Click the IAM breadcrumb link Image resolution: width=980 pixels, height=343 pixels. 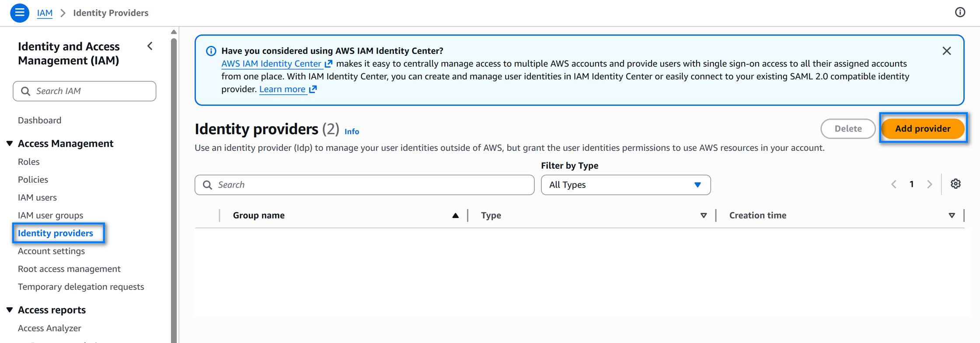[45, 13]
